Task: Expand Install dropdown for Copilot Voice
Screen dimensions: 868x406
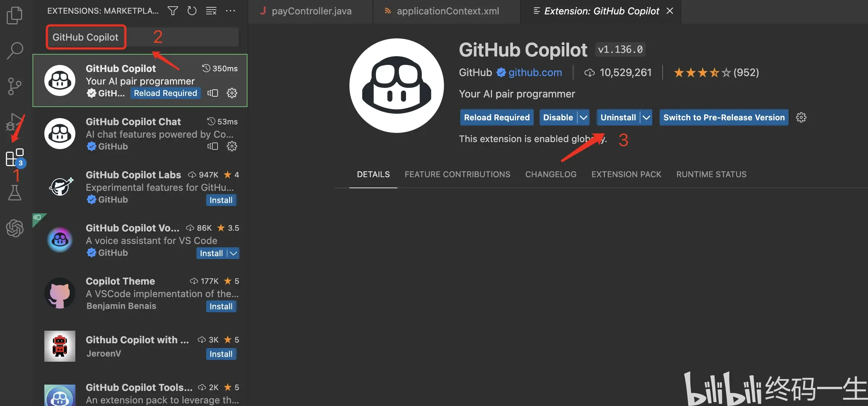Action: pos(233,253)
